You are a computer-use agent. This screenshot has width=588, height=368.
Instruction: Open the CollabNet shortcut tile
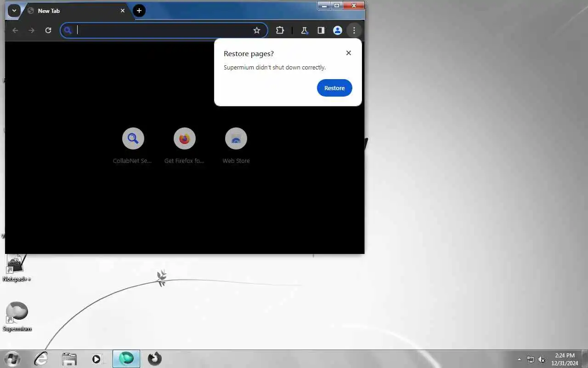point(133,146)
